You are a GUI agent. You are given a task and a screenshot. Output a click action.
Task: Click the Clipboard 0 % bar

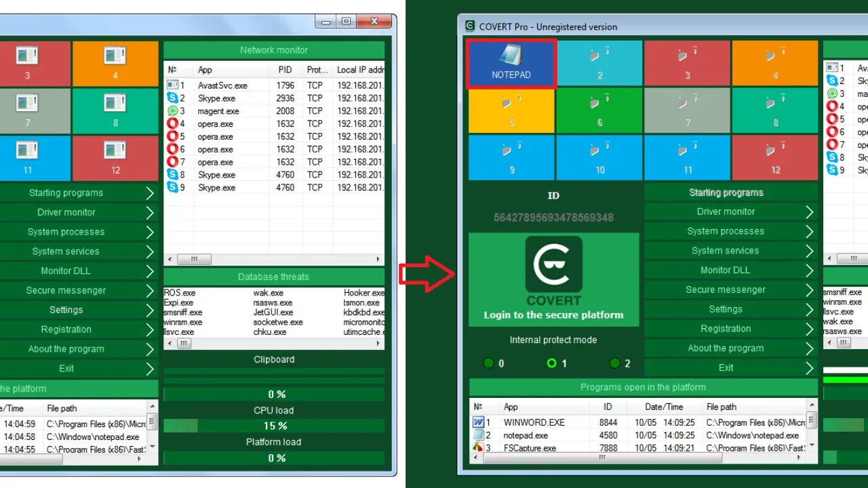pyautogui.click(x=274, y=394)
